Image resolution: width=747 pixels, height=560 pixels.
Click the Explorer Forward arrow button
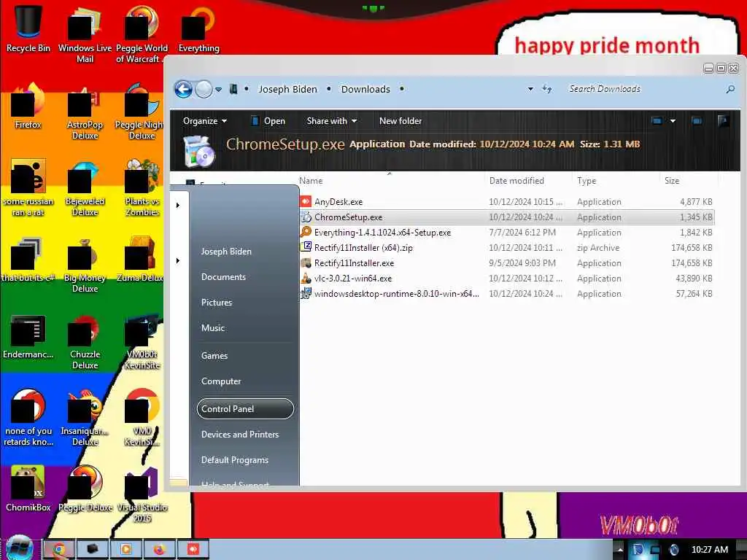pyautogui.click(x=204, y=89)
